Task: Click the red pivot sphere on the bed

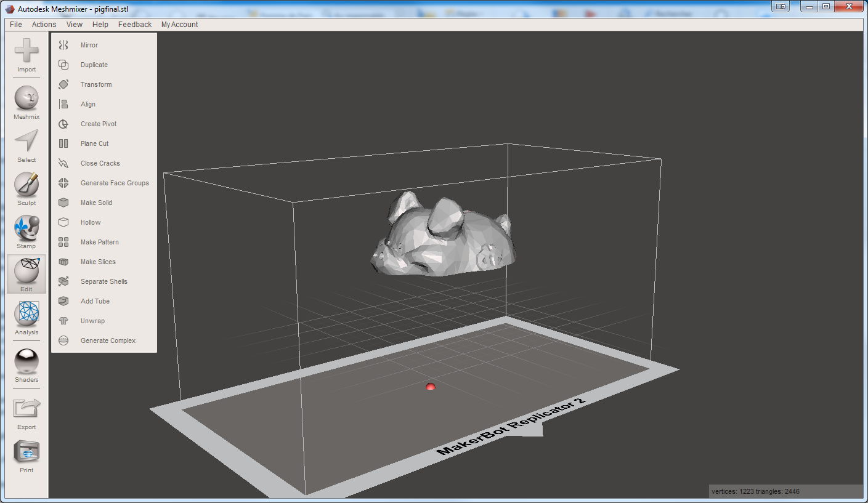Action: (x=431, y=386)
